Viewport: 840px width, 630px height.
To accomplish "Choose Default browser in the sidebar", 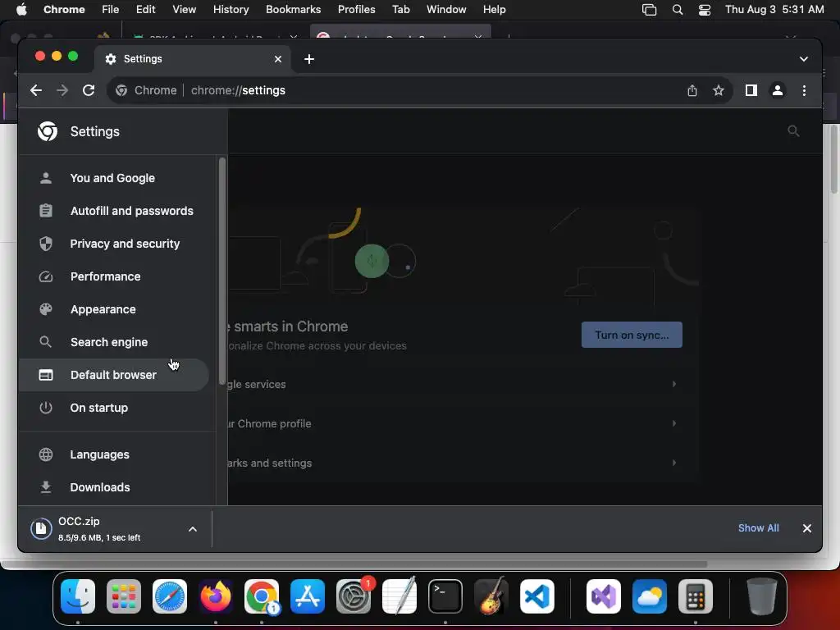I will pos(113,375).
